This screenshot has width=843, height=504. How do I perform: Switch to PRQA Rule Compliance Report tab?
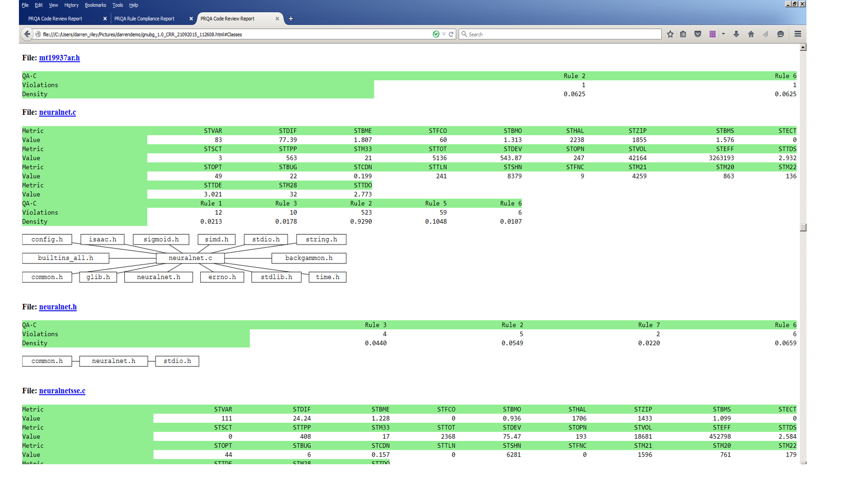pos(144,19)
